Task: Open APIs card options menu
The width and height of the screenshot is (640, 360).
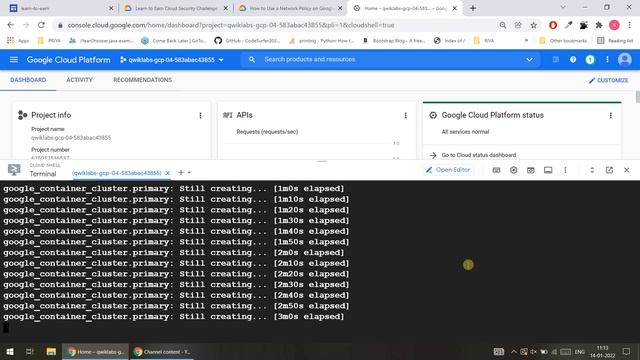Action: (405, 116)
